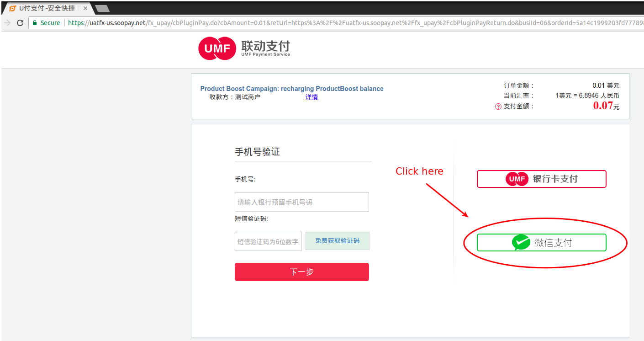Select the 微信支付 payment option

541,242
